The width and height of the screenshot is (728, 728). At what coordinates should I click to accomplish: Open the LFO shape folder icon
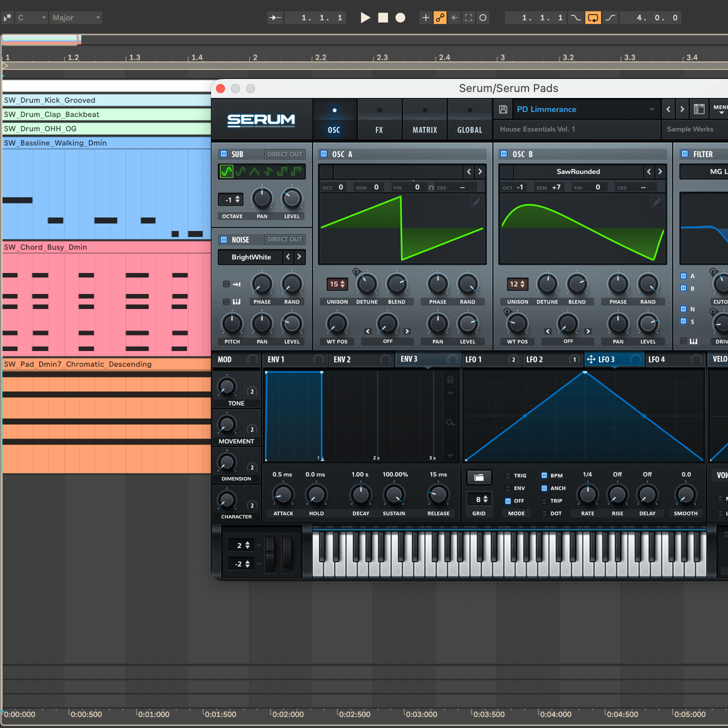point(479,477)
